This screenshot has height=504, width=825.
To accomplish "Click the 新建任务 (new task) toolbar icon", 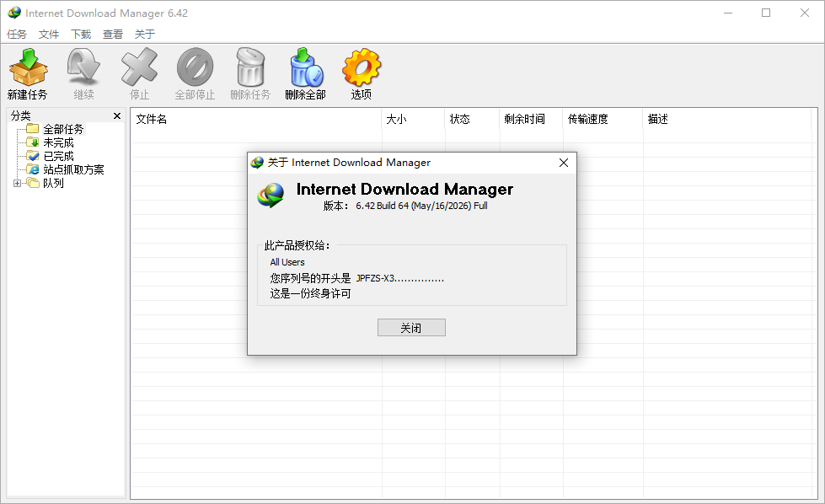I will click(x=29, y=67).
